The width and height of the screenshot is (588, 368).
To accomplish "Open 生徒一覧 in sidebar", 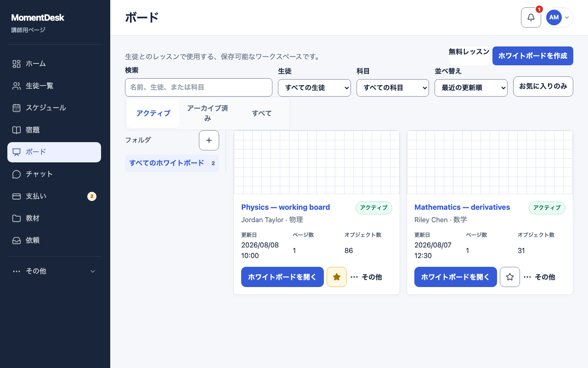I will point(54,86).
